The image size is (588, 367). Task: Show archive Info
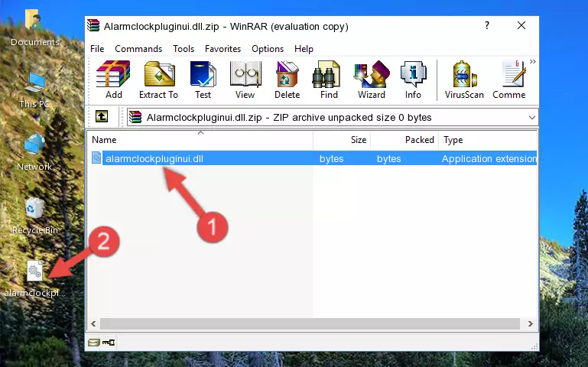tap(413, 80)
